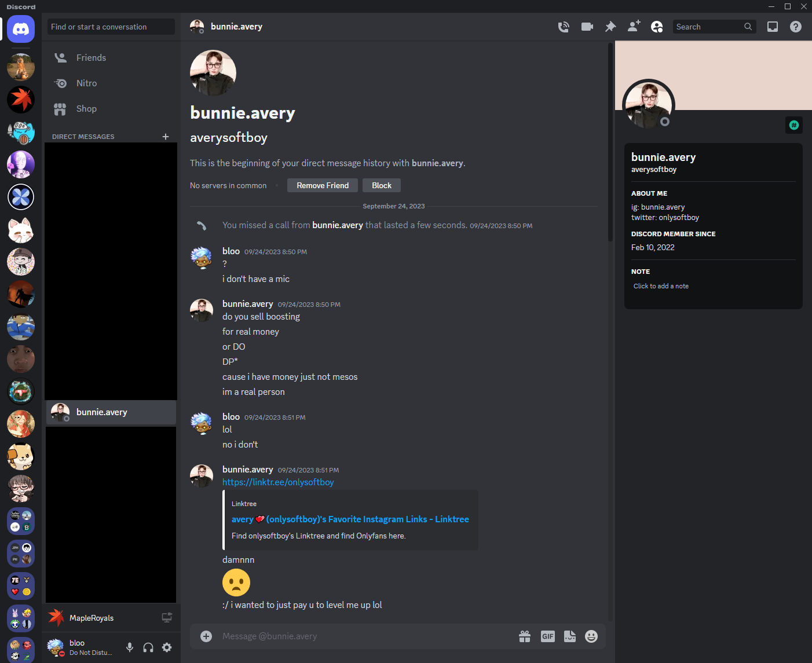Viewport: 812px width, 663px height.
Task: Hide the user profile panel
Action: pyautogui.click(x=657, y=27)
